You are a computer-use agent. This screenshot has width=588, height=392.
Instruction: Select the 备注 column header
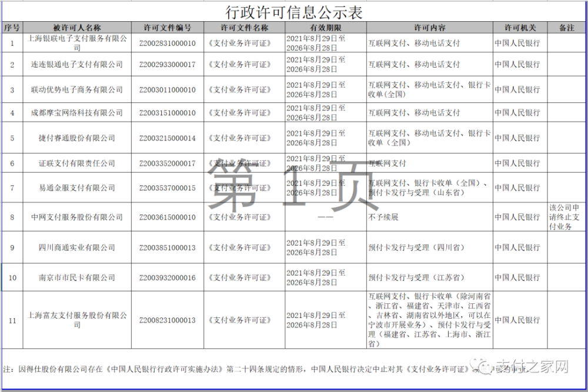point(566,28)
